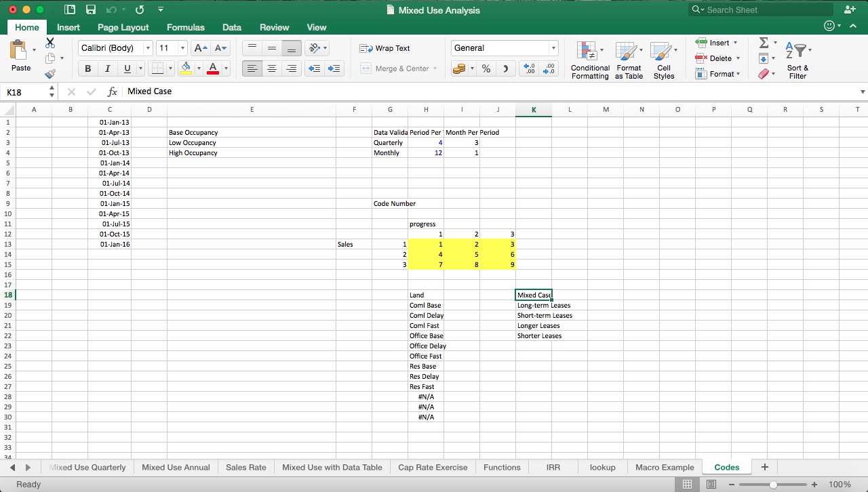Click the Search Sheet field

tap(761, 9)
